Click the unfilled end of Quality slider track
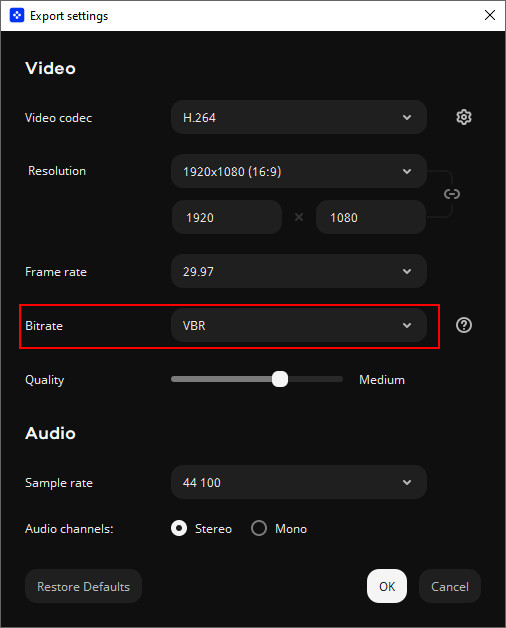The height and width of the screenshot is (628, 506). [x=316, y=379]
